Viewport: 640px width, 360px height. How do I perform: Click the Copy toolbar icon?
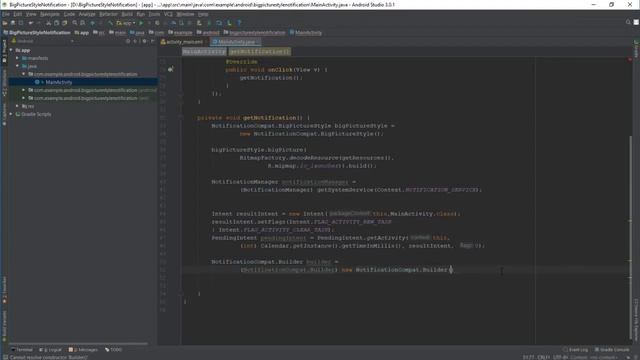tap(56, 23)
